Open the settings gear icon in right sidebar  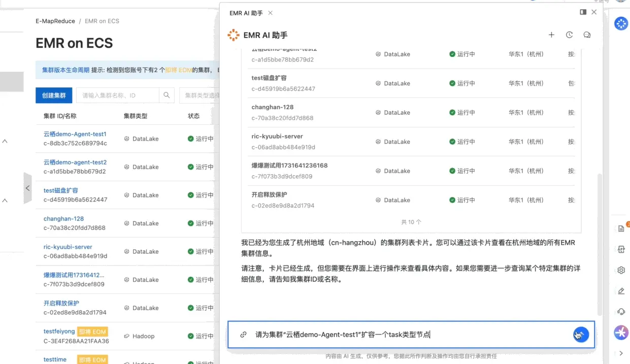(621, 270)
